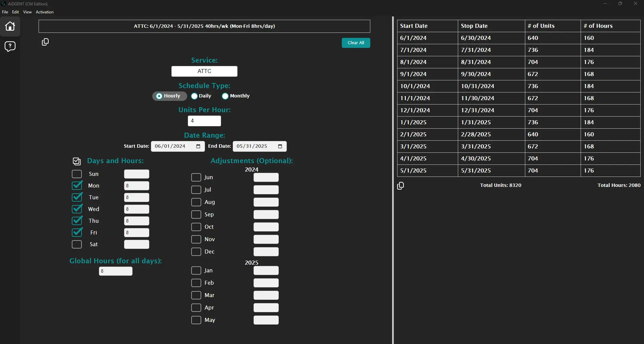The height and width of the screenshot is (344, 644).
Task: Uncheck the Mon checkbox
Action: 77,186
